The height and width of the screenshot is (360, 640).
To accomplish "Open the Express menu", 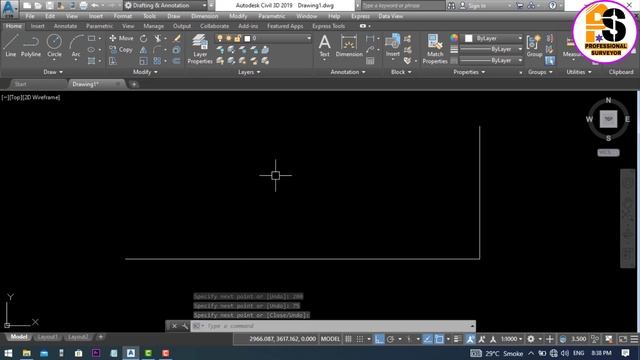I will coord(360,16).
